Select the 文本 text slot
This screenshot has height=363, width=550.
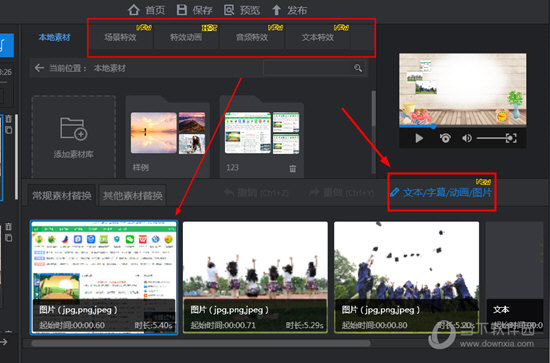point(515,277)
